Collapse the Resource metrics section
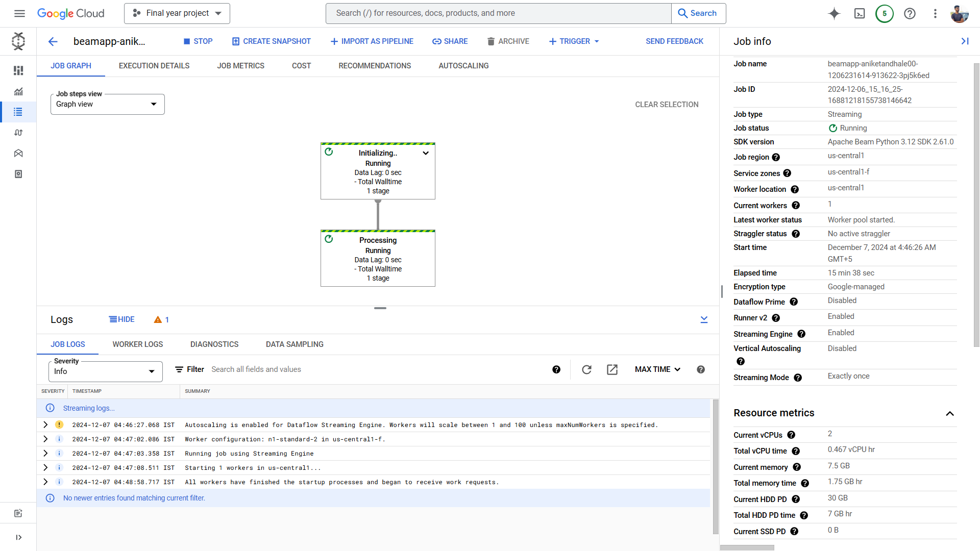980x551 pixels. [x=949, y=413]
